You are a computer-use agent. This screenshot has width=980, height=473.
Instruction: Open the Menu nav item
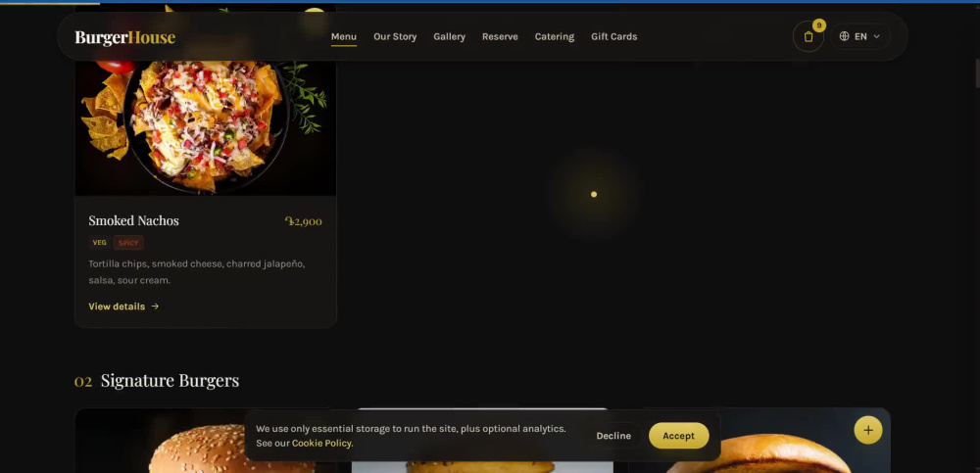click(x=344, y=37)
